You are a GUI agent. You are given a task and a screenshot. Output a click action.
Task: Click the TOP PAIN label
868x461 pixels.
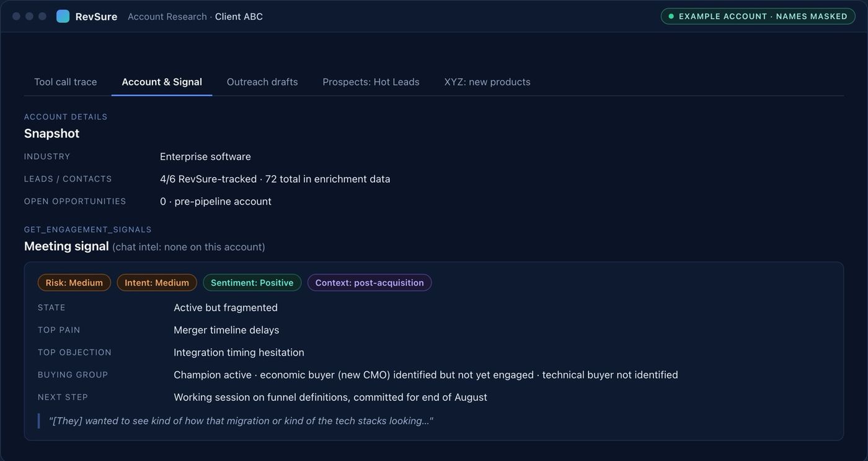(59, 330)
